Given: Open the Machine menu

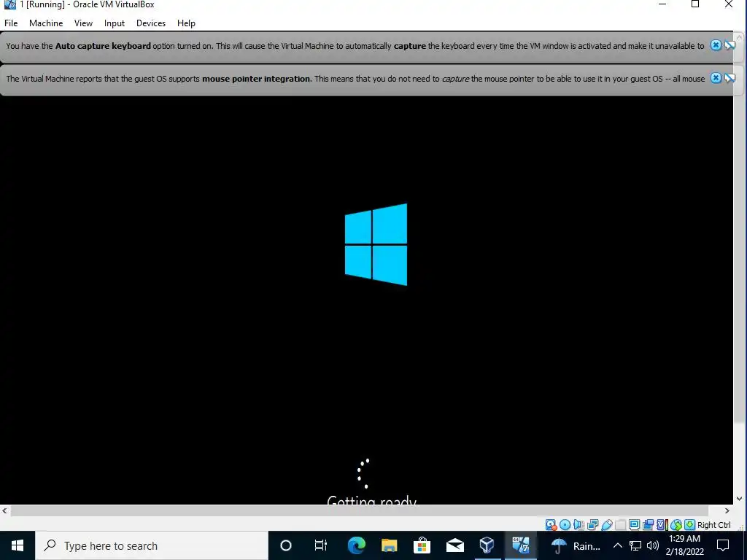Looking at the screenshot, I should point(46,23).
